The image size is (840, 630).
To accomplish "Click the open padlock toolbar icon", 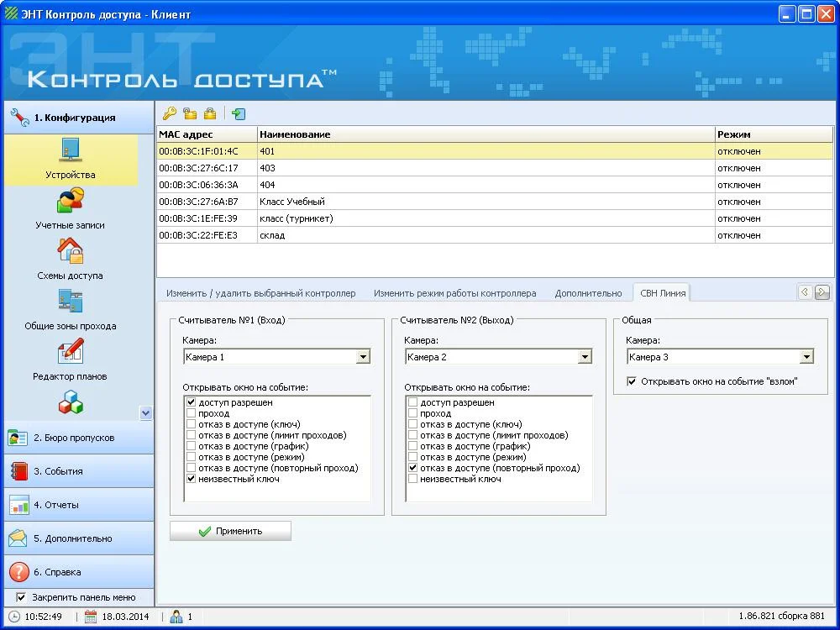I will (x=190, y=113).
